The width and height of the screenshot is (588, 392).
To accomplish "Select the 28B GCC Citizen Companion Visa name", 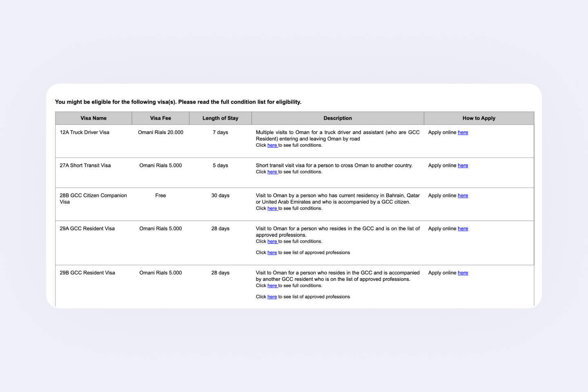I will click(x=93, y=199).
